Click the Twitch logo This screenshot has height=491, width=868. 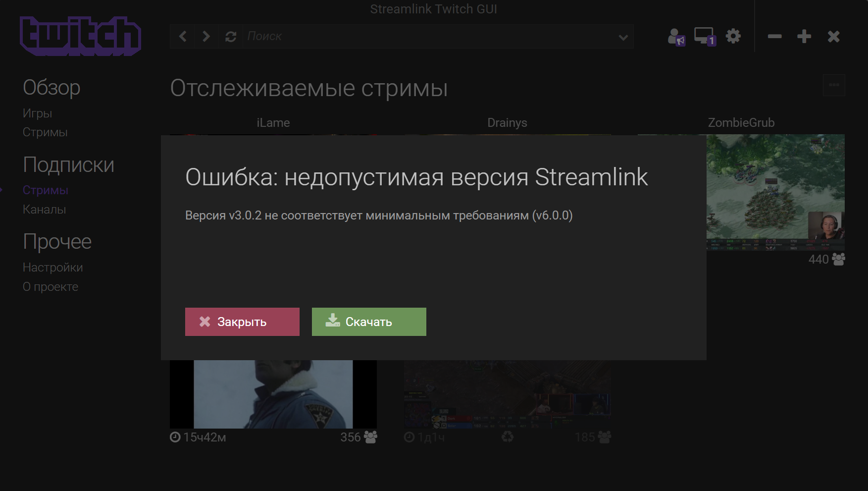coord(80,36)
